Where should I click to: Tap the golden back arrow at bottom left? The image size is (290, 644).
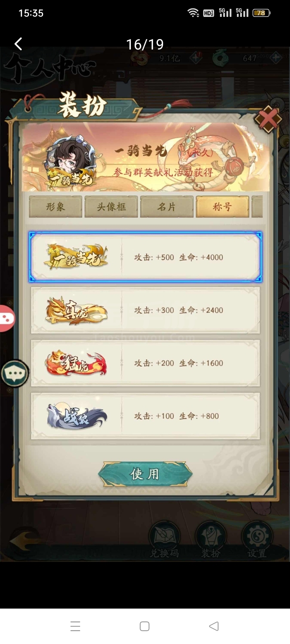pyautogui.click(x=25, y=542)
